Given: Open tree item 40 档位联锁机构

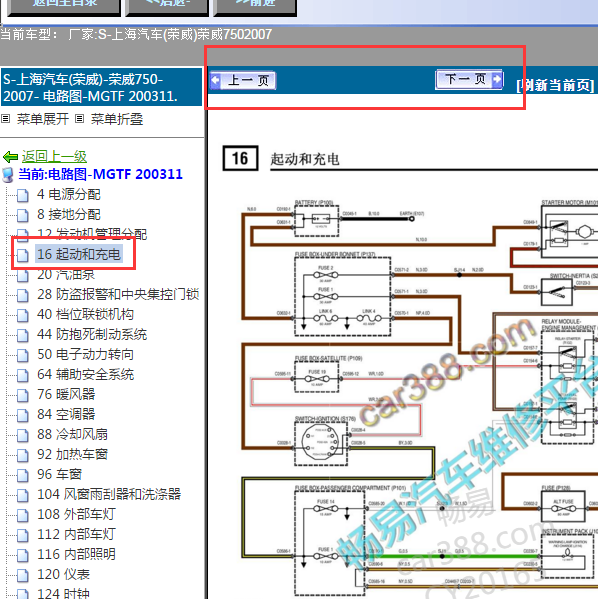Looking at the screenshot, I should 85,314.
